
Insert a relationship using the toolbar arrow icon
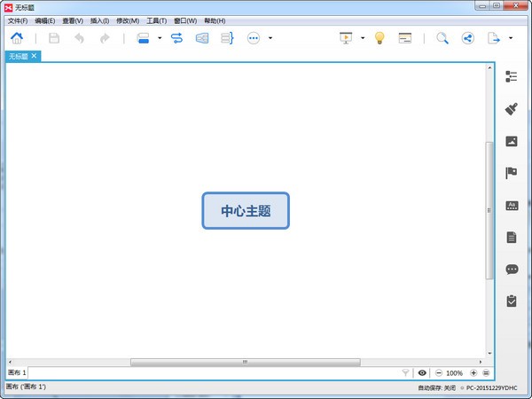(176, 38)
